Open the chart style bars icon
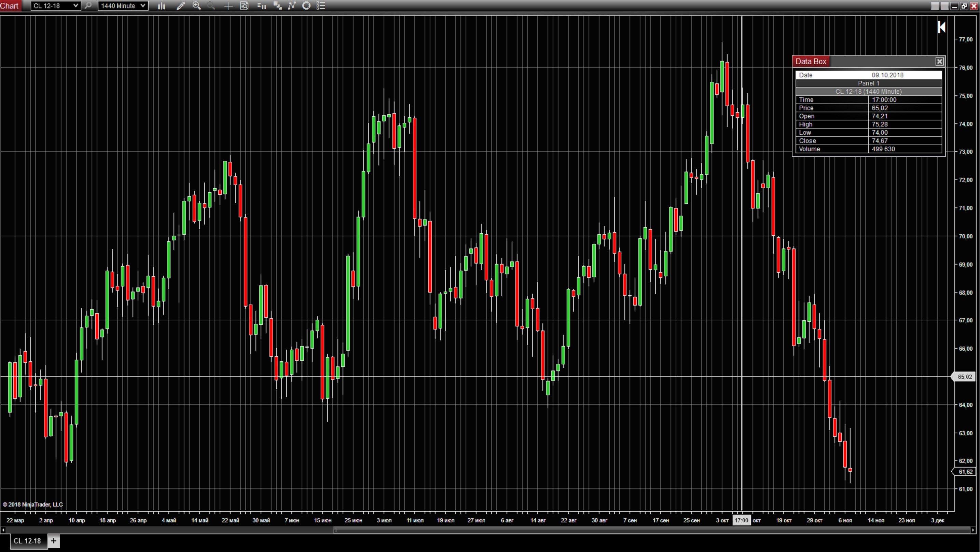 tap(162, 6)
